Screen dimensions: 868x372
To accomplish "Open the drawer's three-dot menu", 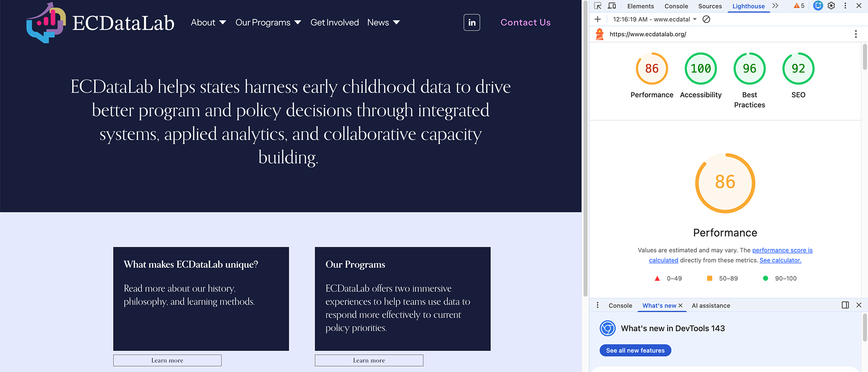I will 598,305.
